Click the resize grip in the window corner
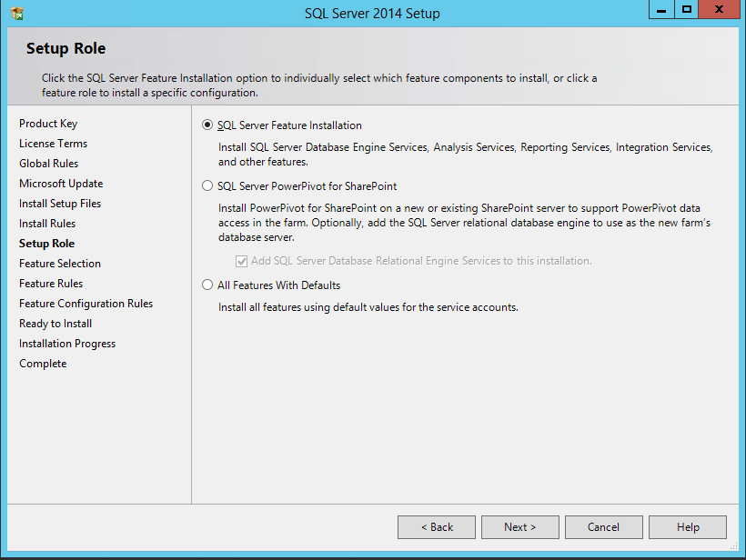Screen dimensions: 746x560 (734, 546)
